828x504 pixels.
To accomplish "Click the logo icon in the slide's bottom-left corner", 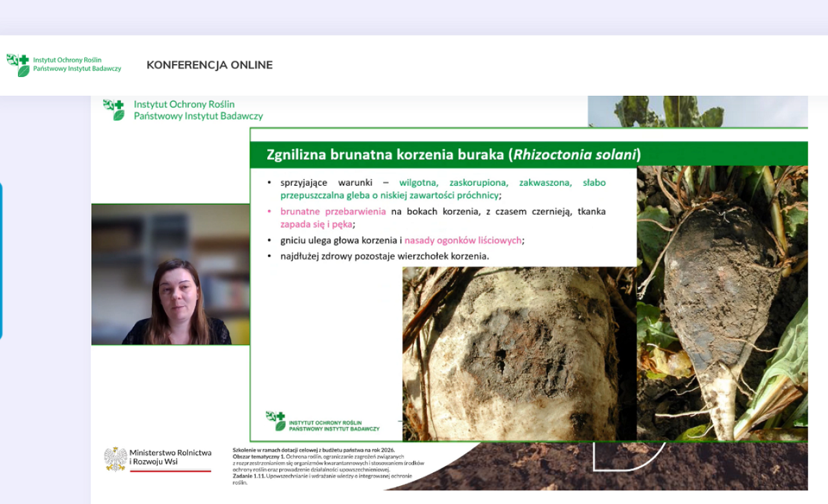I will coord(276,420).
